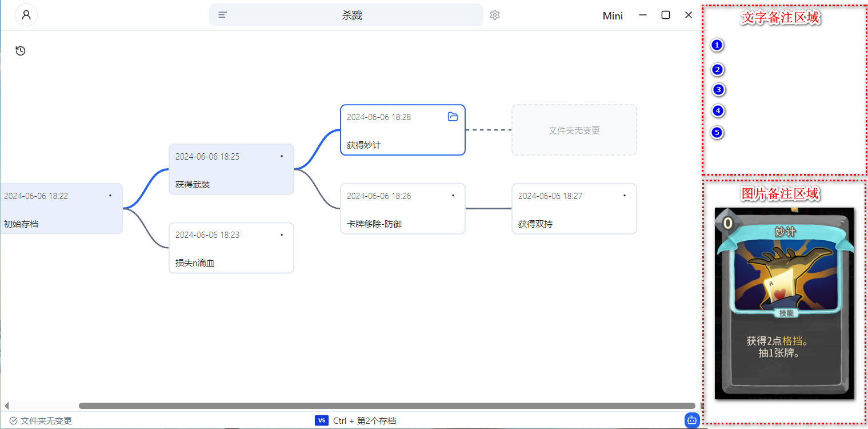Select the 损失n滴血 save node

click(231, 248)
